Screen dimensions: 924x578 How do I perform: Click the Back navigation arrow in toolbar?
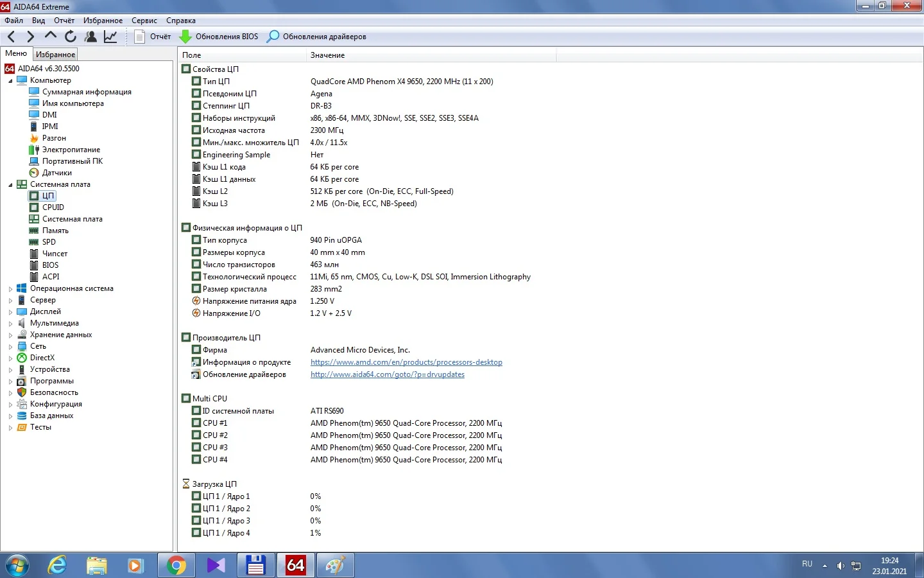click(11, 37)
